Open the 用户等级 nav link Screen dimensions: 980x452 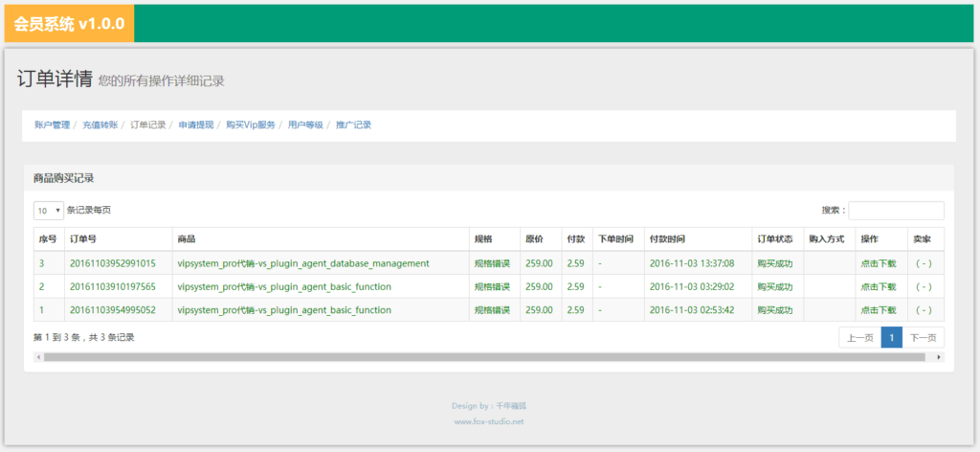click(x=305, y=125)
